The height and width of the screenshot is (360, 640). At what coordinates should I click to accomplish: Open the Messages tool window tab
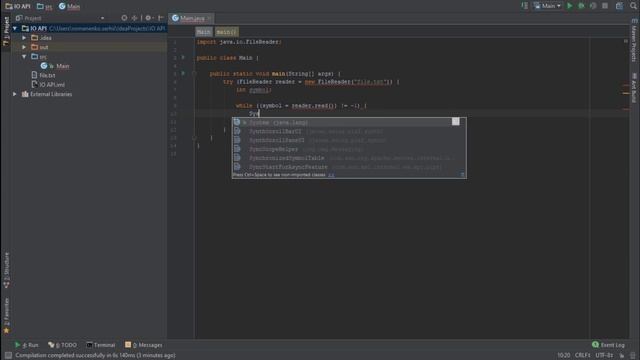point(143,345)
